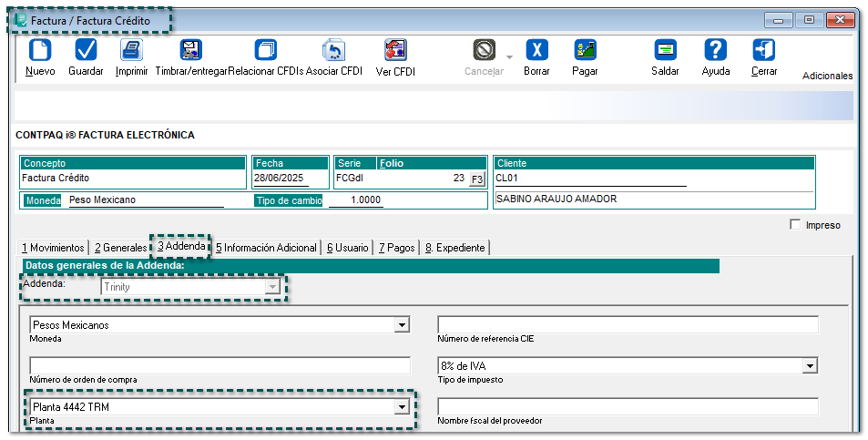
Task: Open 5 Información Adicional tab
Action: point(266,248)
